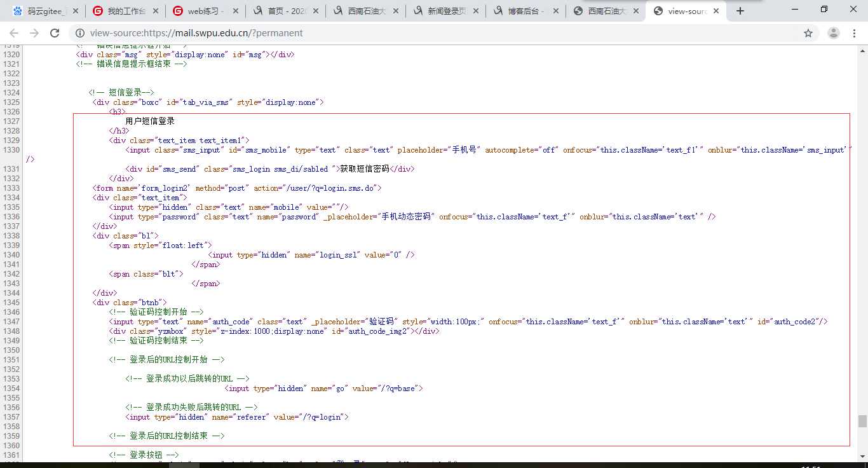Click the 登录后的URL控制结束 comment
The height and width of the screenshot is (468, 868).
[167, 436]
